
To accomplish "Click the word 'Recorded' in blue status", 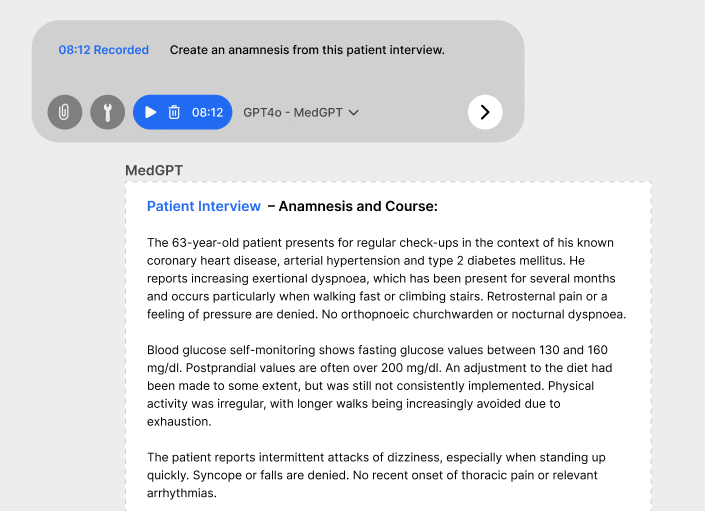I will (x=121, y=50).
